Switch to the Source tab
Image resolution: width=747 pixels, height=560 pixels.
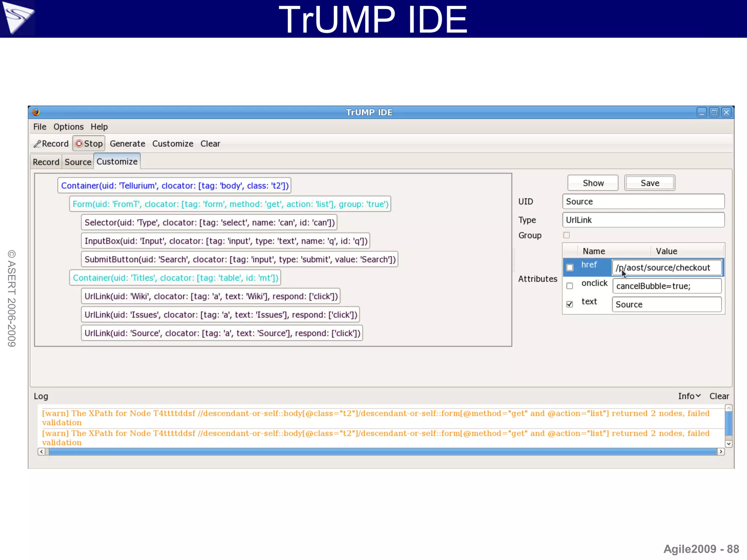(78, 162)
